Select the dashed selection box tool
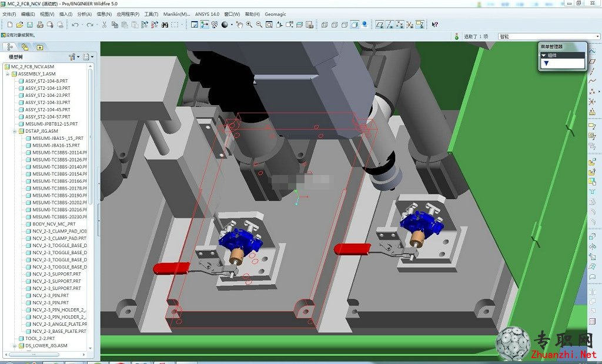Viewport: 602px width, 364px height. (x=175, y=25)
